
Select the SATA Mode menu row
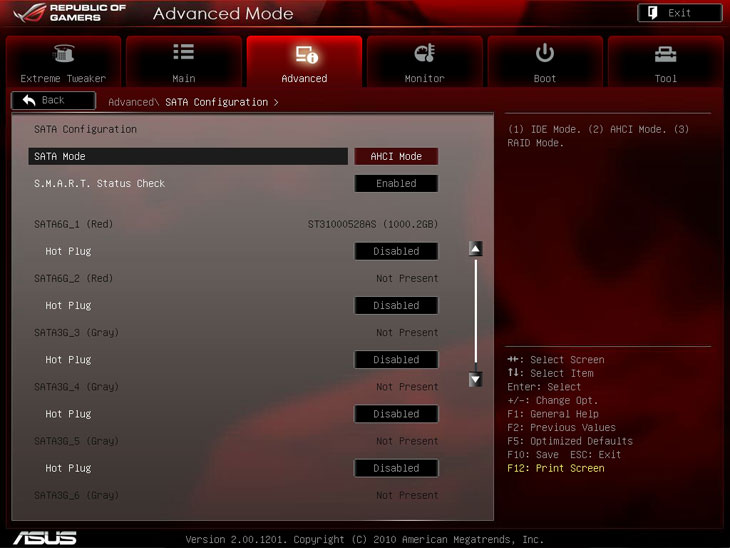click(188, 156)
